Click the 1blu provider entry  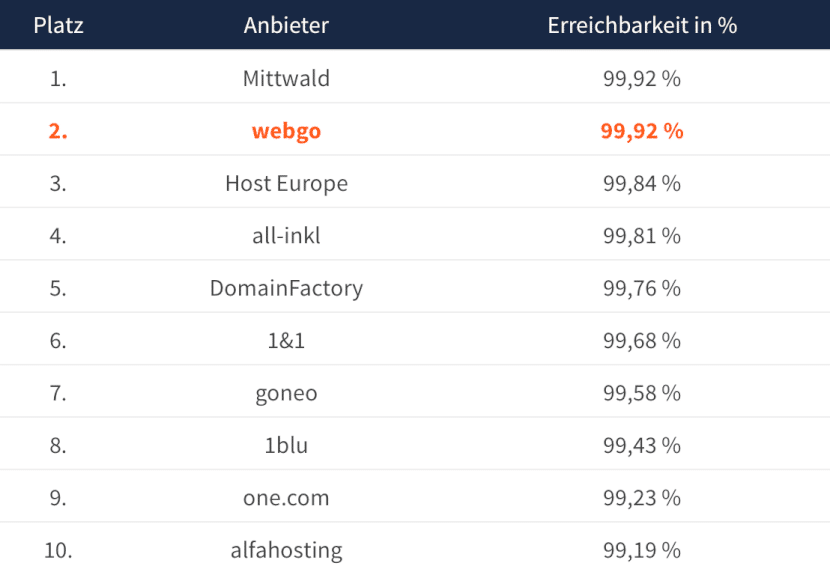[x=286, y=446]
